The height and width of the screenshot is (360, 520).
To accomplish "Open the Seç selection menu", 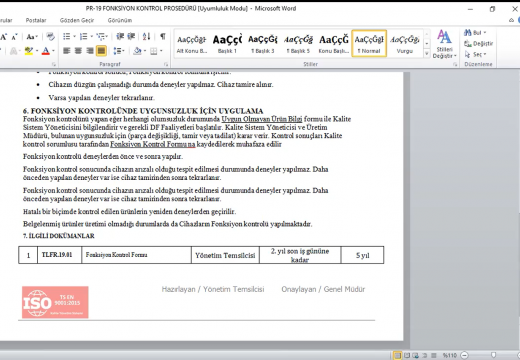I will pyautogui.click(x=475, y=54).
